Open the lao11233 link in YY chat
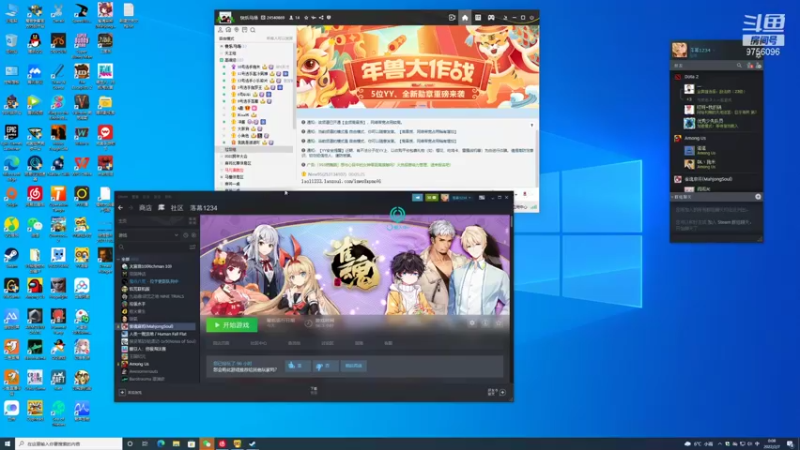 [x=341, y=181]
